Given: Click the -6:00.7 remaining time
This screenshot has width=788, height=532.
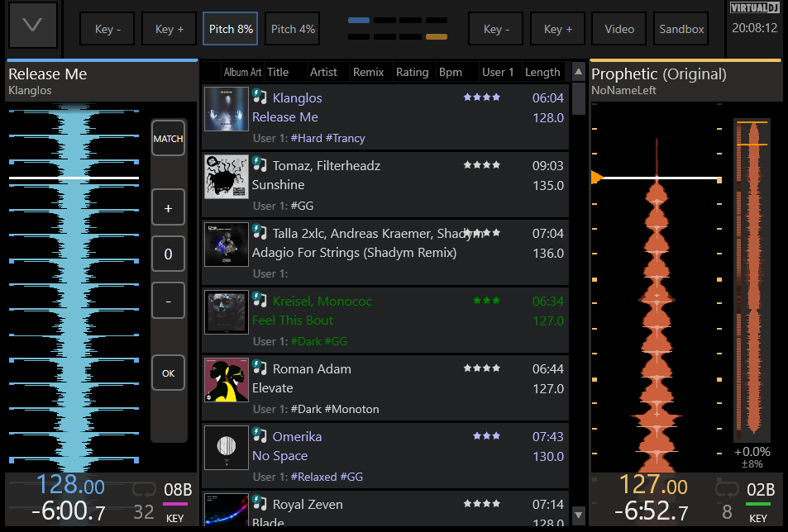Looking at the screenshot, I should [x=69, y=512].
